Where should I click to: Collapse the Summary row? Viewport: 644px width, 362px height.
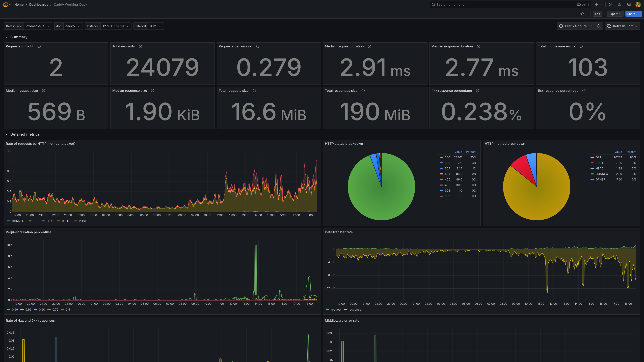click(x=18, y=37)
